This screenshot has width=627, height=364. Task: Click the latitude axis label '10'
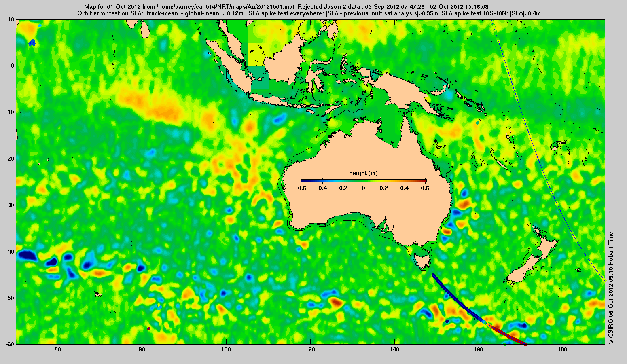(11, 19)
